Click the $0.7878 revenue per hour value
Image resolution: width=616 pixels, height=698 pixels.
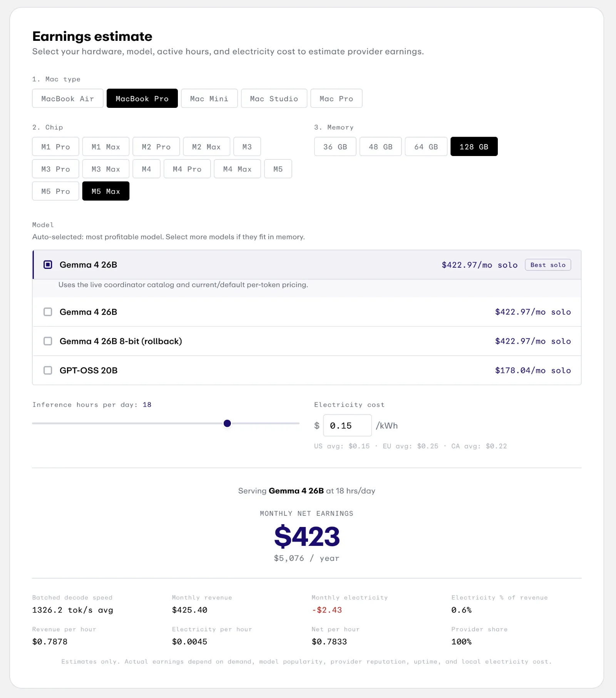tap(50, 642)
